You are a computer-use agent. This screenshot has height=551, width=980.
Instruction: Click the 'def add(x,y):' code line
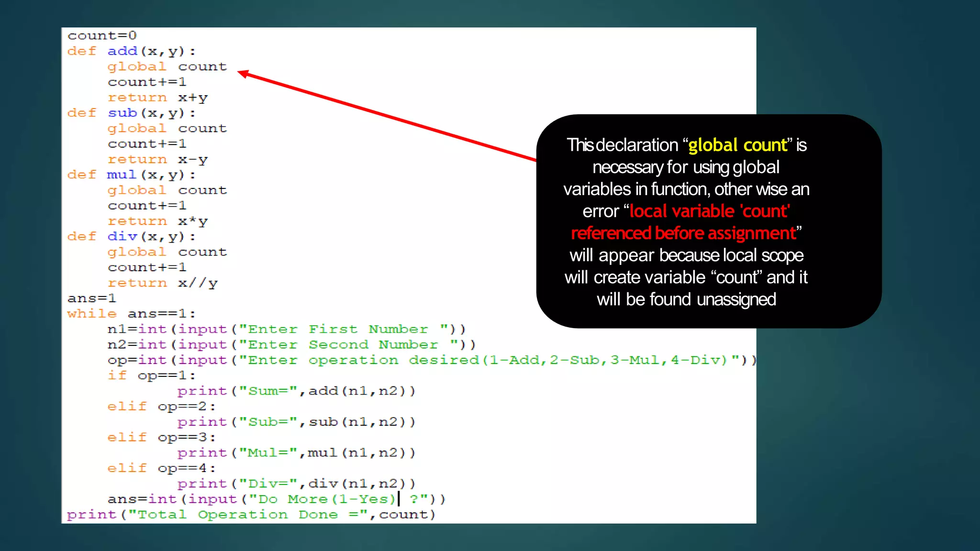pyautogui.click(x=132, y=51)
